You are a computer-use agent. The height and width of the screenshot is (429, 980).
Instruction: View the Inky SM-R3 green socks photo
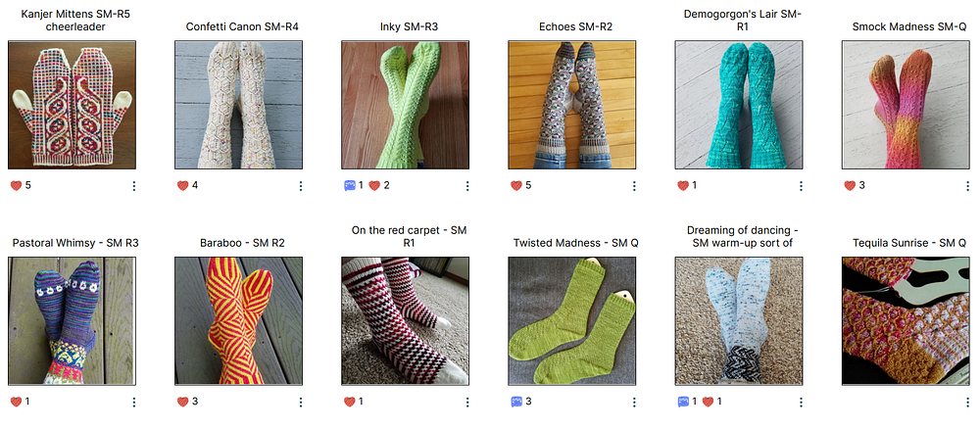pyautogui.click(x=405, y=105)
